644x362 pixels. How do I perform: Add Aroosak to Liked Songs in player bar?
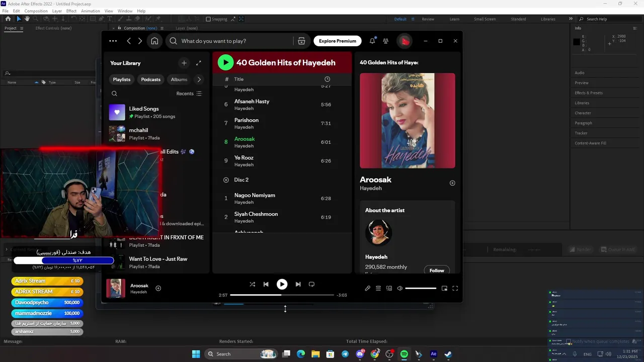click(158, 288)
